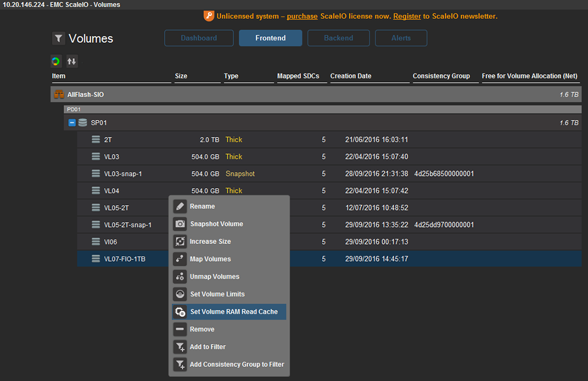This screenshot has height=381, width=588.
Task: Choose Unmap Volumes from the menu
Action: 229,276
